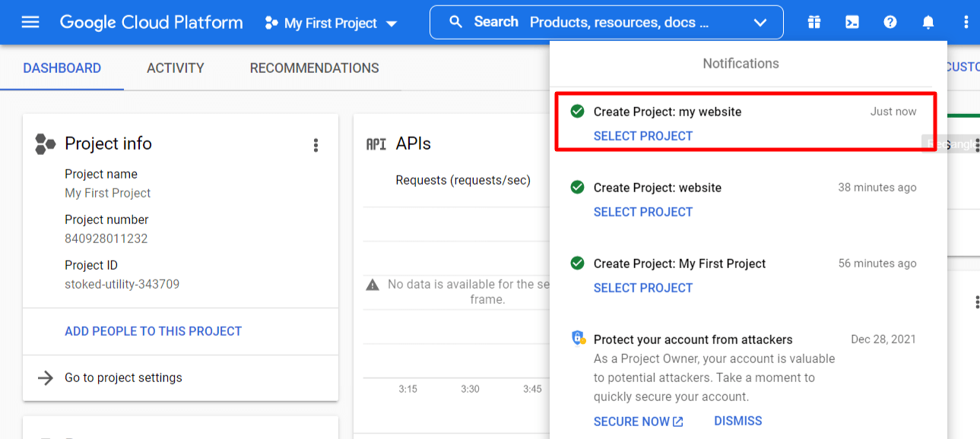Click green check beside 'Create Project: My First Project'
The image size is (980, 439).
pos(578,263)
